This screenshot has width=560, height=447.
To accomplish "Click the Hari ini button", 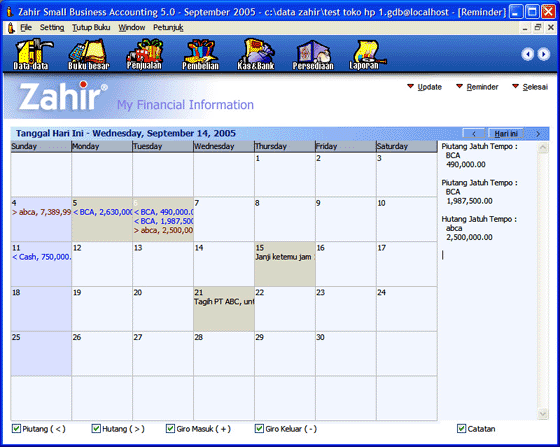I will click(x=506, y=134).
